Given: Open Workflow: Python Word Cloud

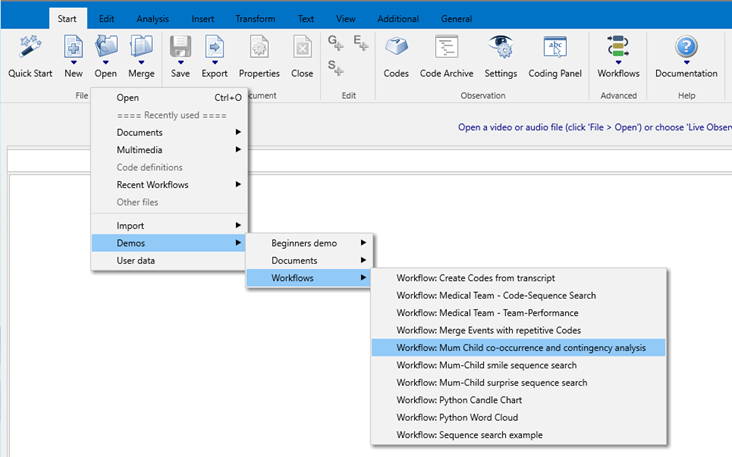Looking at the screenshot, I should pos(519,417).
